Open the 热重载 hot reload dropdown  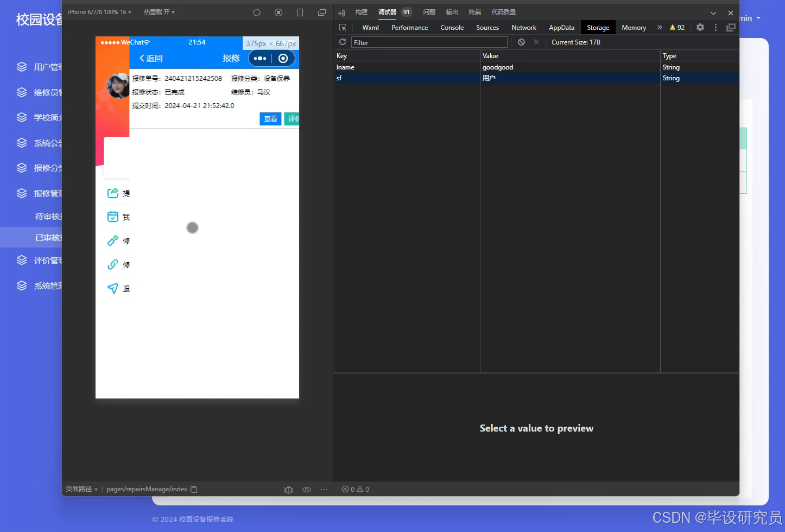pyautogui.click(x=159, y=12)
